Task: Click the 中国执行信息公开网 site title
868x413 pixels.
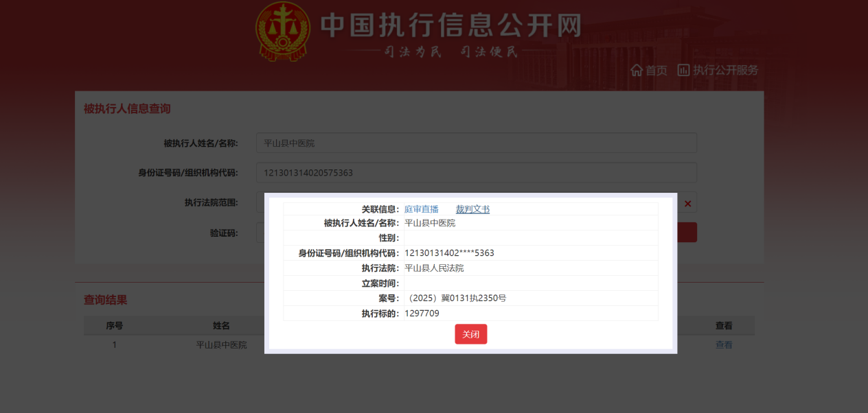Action: click(450, 26)
